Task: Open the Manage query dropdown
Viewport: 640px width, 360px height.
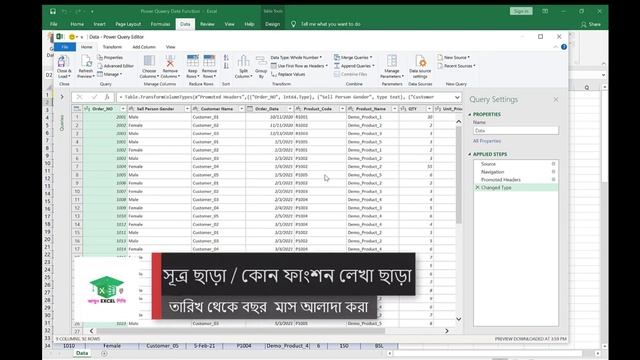Action: 110,74
